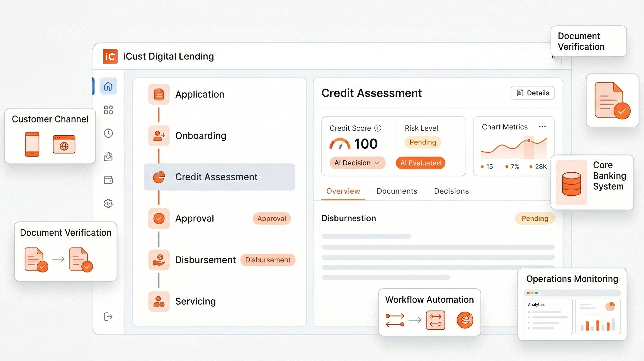Screen dimensions: 644x361
Task: Select the Servicing step
Action: [195, 302]
